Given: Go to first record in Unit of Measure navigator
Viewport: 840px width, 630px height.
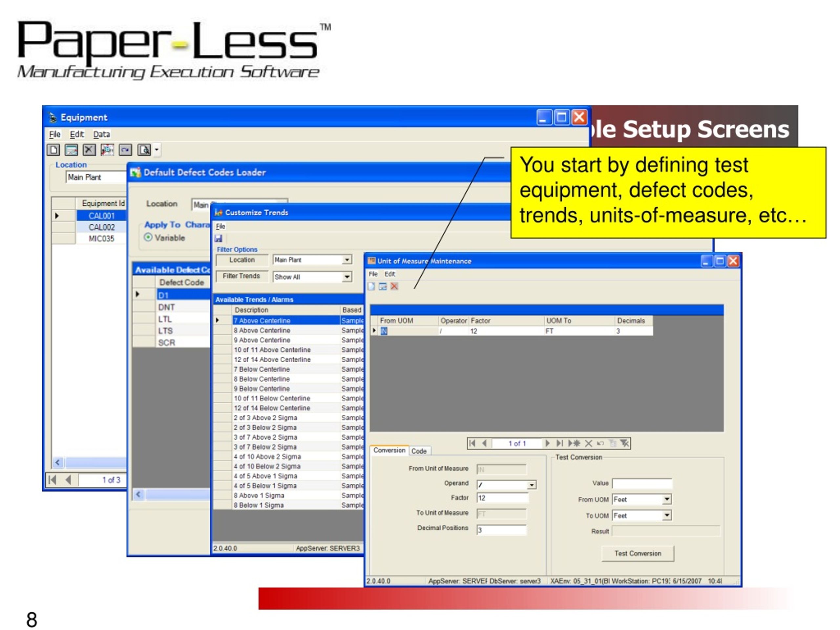Looking at the screenshot, I should (472, 443).
